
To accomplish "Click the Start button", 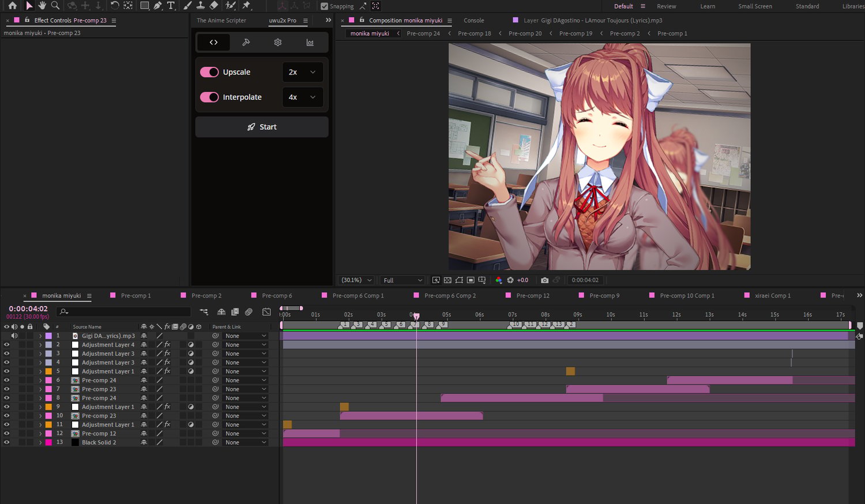I will (x=262, y=127).
